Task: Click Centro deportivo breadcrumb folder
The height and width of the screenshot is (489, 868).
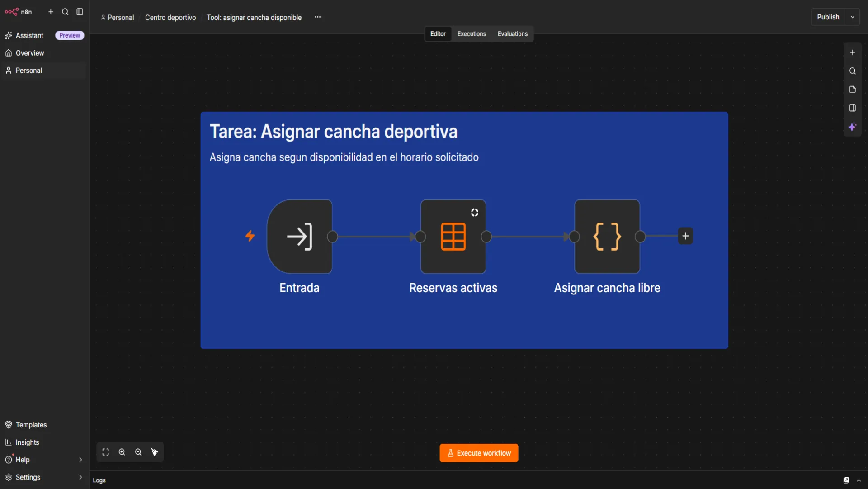Action: 170,17
